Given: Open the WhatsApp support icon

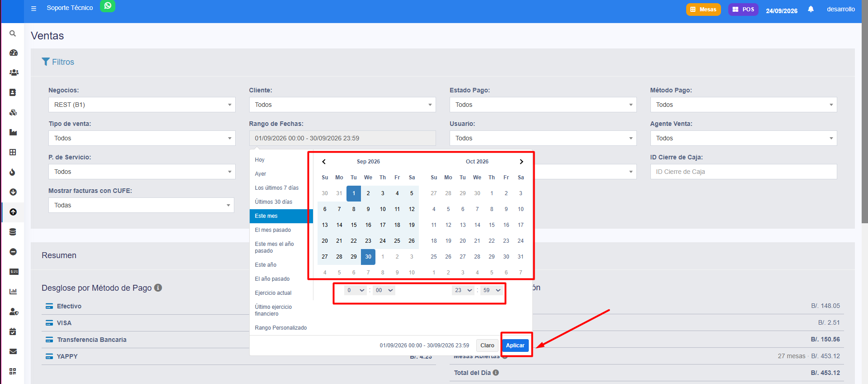Looking at the screenshot, I should click(x=108, y=6).
